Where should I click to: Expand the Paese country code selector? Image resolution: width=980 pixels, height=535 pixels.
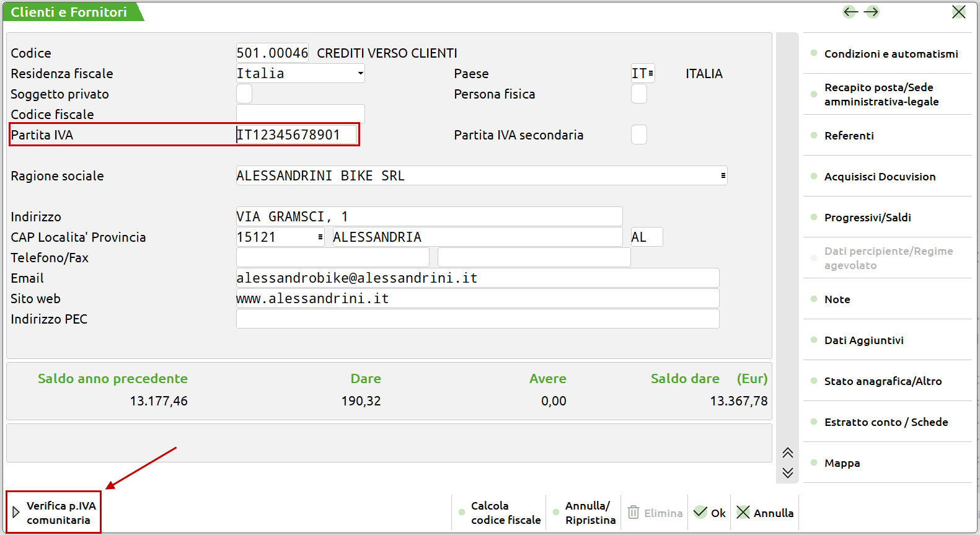pos(650,74)
